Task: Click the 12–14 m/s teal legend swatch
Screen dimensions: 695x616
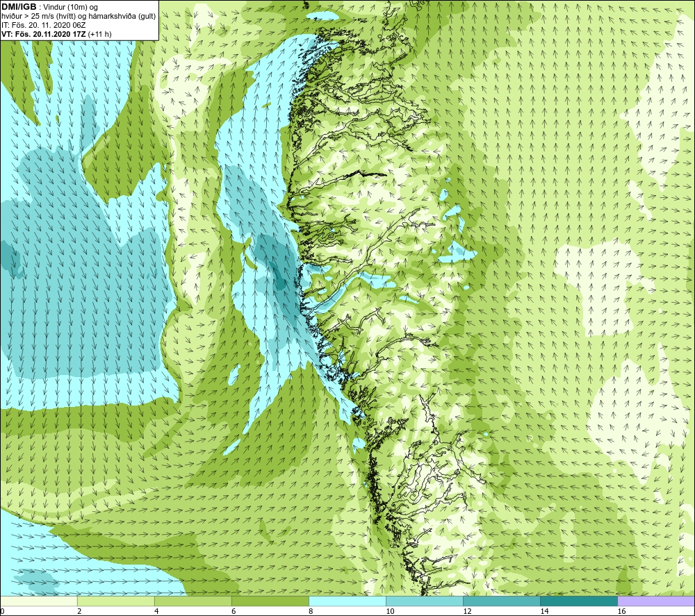Action: pyautogui.click(x=501, y=601)
